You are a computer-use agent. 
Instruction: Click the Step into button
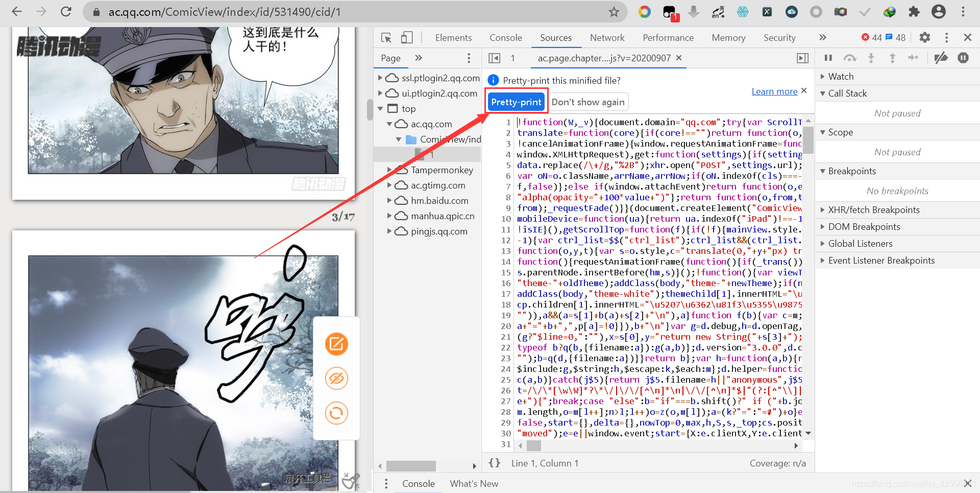871,58
